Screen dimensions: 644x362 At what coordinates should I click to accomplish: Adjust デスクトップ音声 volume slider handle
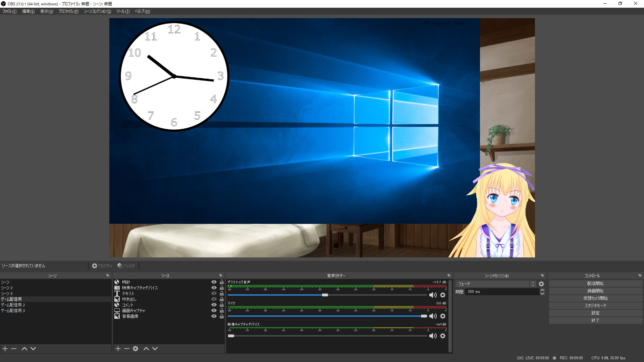click(325, 295)
